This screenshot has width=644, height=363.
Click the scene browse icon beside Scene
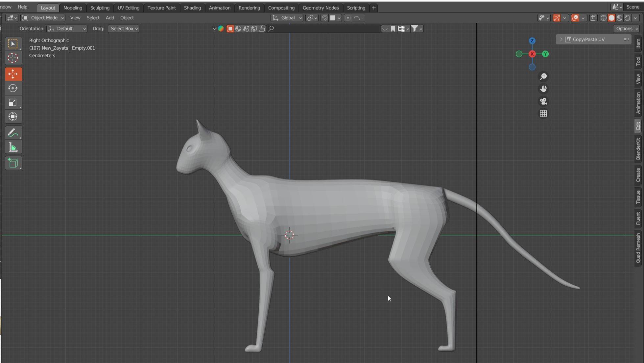(617, 7)
